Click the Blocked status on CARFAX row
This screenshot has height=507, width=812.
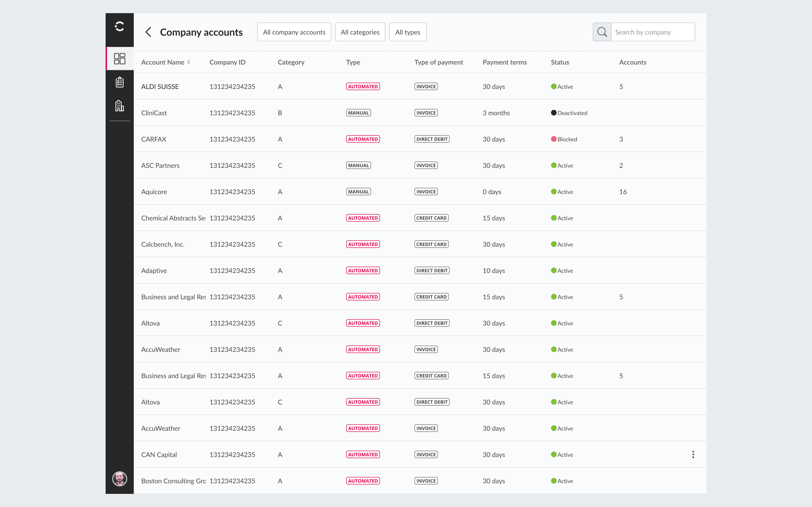[x=564, y=139]
